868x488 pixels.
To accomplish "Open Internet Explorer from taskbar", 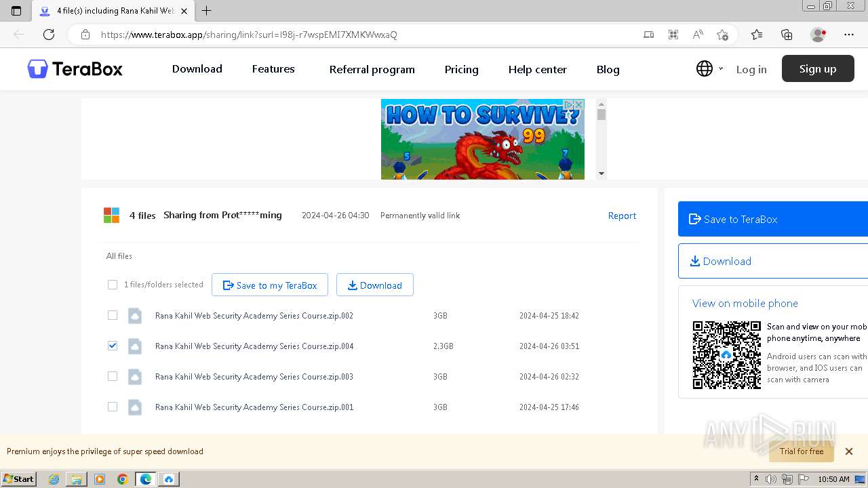I will [x=54, y=479].
